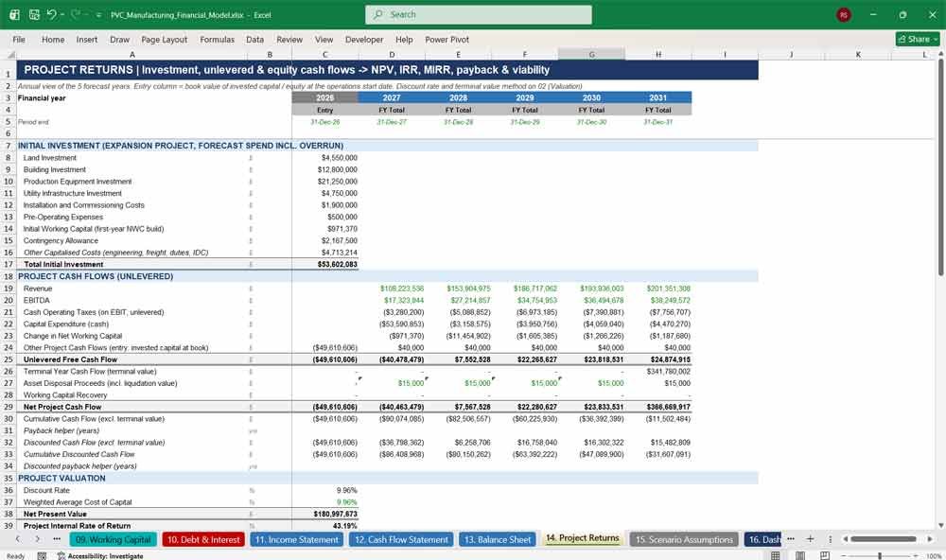Click the horizontal scrollbar thumb

pos(884,539)
